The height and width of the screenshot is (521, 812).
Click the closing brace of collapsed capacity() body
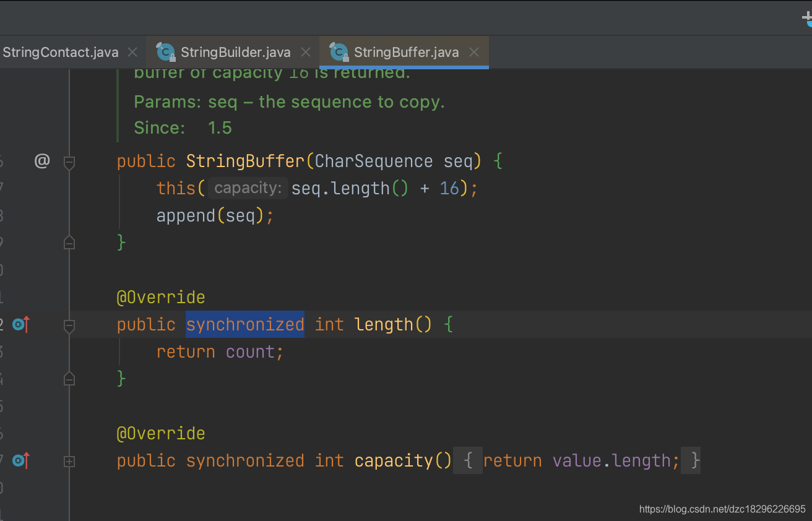[691, 460]
